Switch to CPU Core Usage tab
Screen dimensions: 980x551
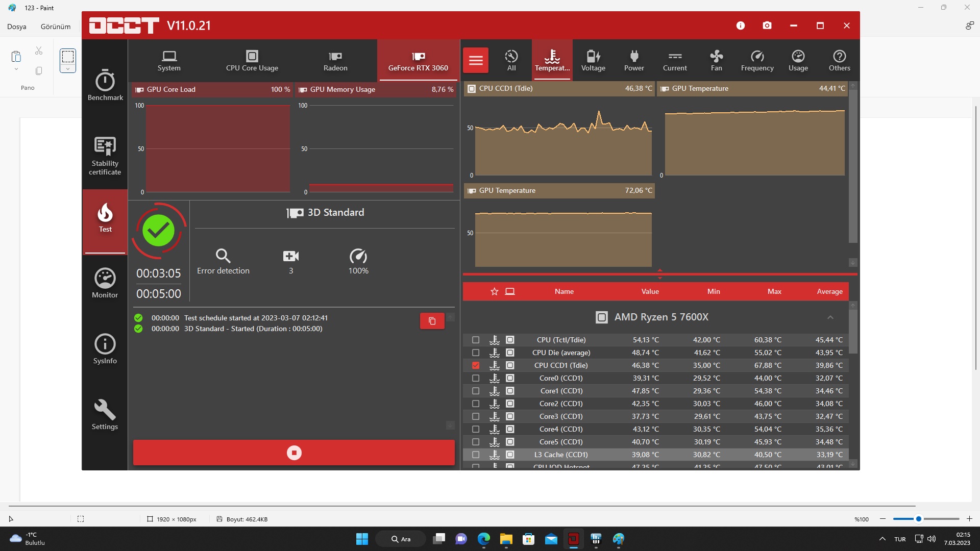[x=252, y=60]
